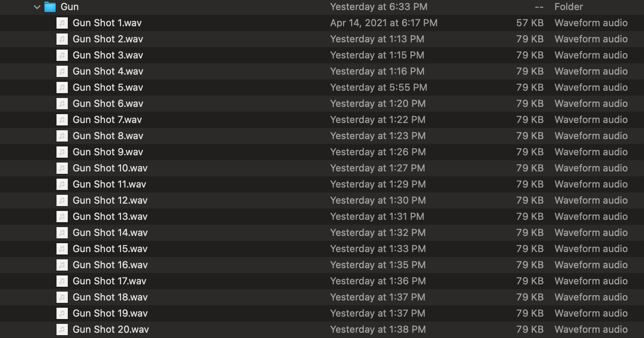Select the file name Gun Shot 6.wav
Image resolution: width=644 pixels, height=338 pixels.
[x=108, y=104]
